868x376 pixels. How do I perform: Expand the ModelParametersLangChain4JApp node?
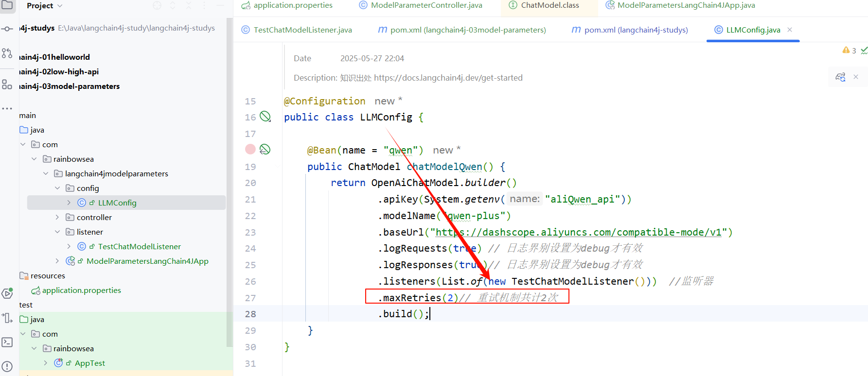pyautogui.click(x=57, y=261)
